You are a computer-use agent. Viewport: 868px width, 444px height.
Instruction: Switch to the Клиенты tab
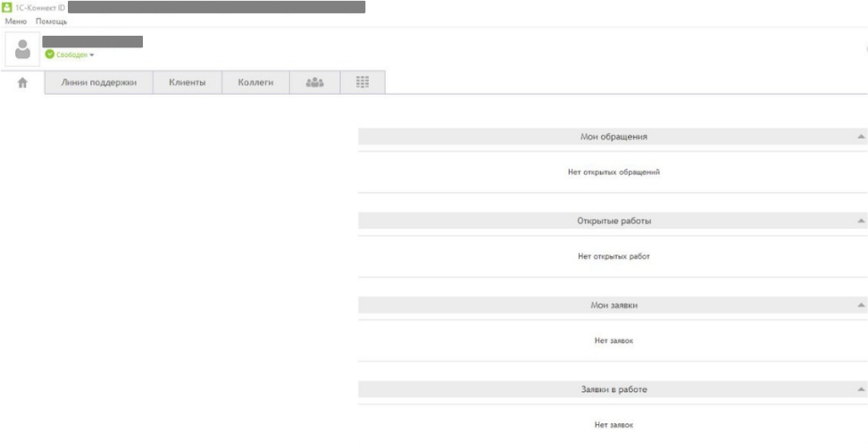(x=188, y=82)
